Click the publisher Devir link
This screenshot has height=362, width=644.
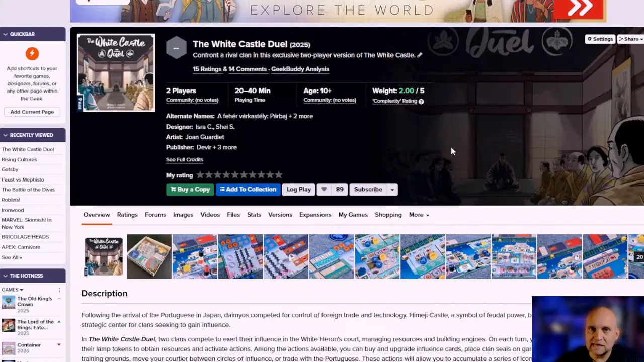(x=203, y=147)
